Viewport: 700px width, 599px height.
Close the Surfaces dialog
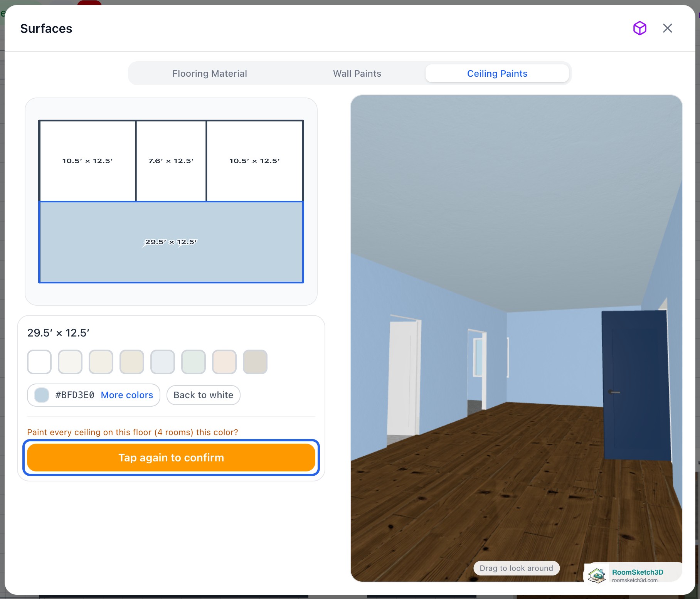[x=667, y=28]
